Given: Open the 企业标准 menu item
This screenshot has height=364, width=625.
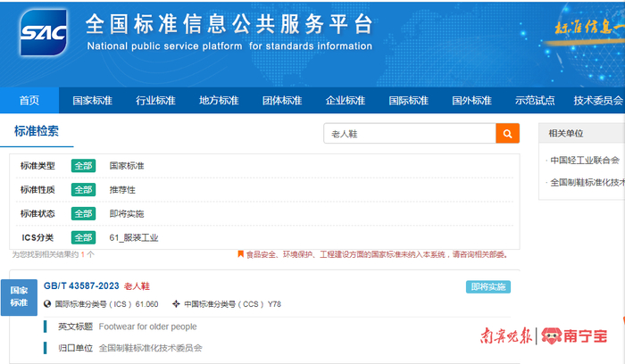Looking at the screenshot, I should click(346, 100).
